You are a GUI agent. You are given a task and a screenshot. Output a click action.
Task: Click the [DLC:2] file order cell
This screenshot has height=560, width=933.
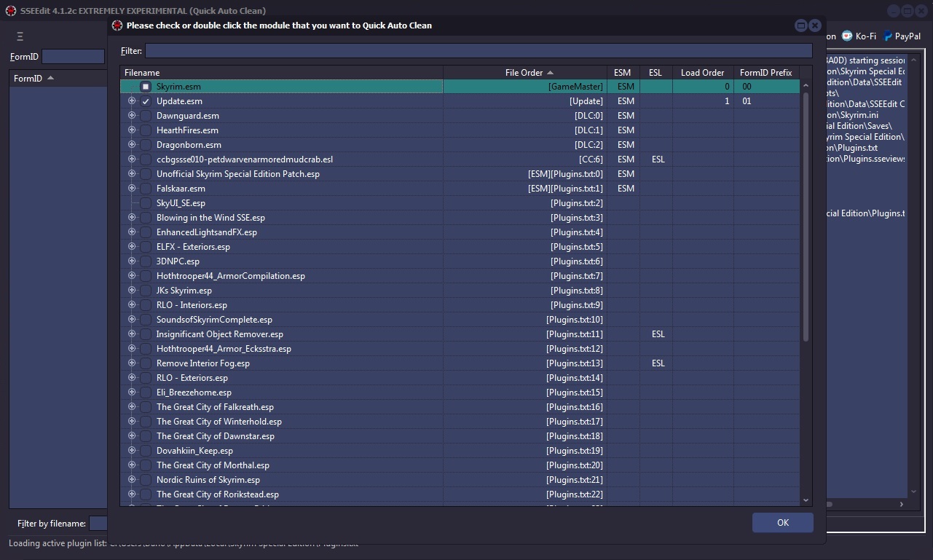tap(525, 145)
